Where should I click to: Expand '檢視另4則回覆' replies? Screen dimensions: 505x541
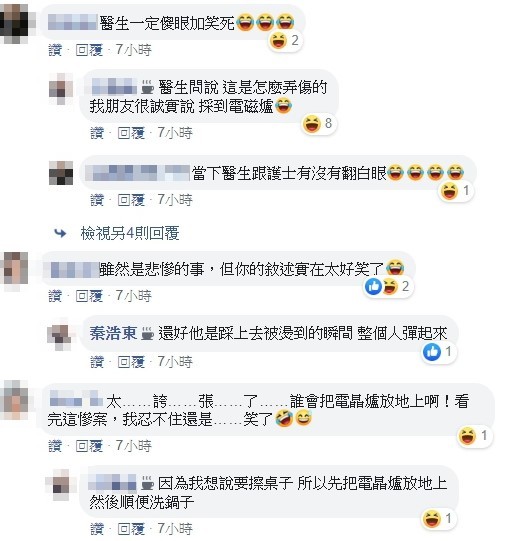tap(130, 234)
